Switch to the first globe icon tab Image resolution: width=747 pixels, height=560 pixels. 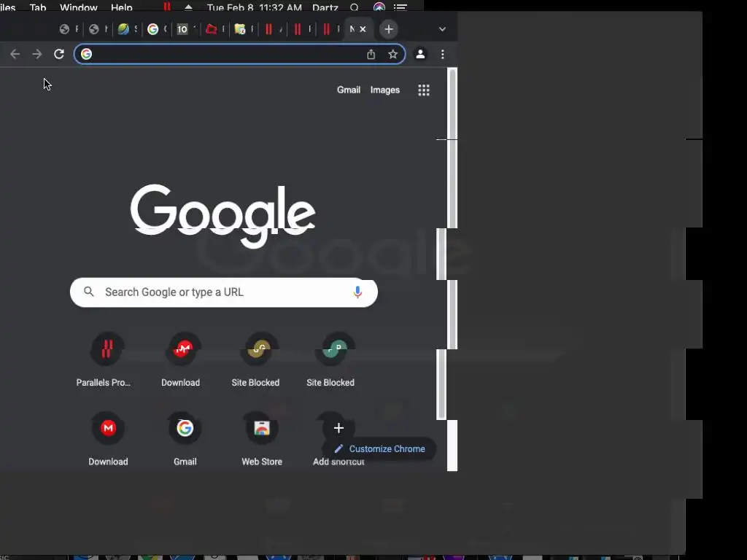(x=64, y=29)
